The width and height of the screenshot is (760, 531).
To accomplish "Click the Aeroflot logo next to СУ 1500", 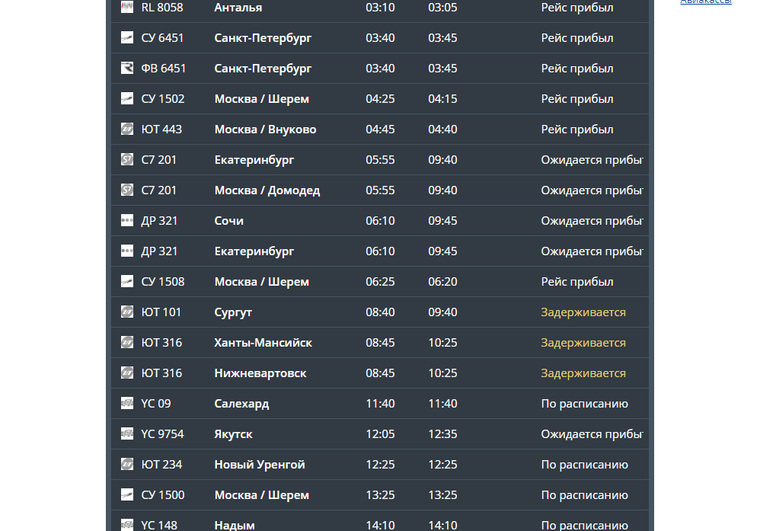I will (127, 495).
